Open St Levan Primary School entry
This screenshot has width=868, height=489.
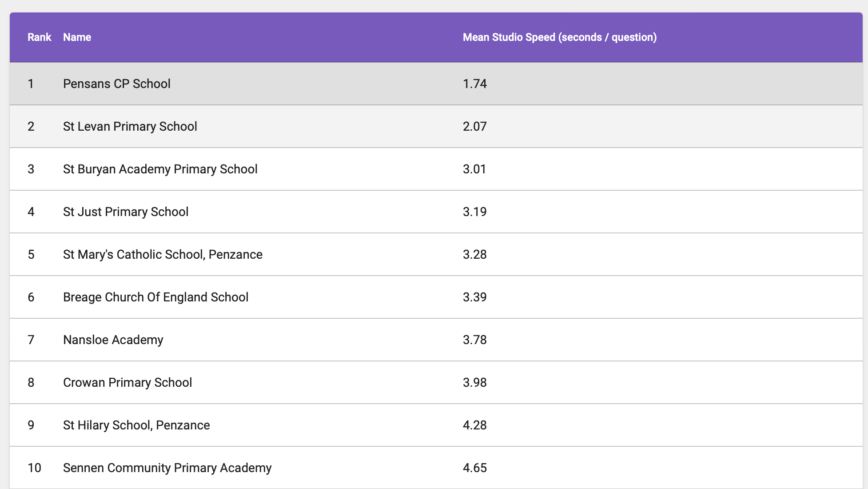pos(130,127)
